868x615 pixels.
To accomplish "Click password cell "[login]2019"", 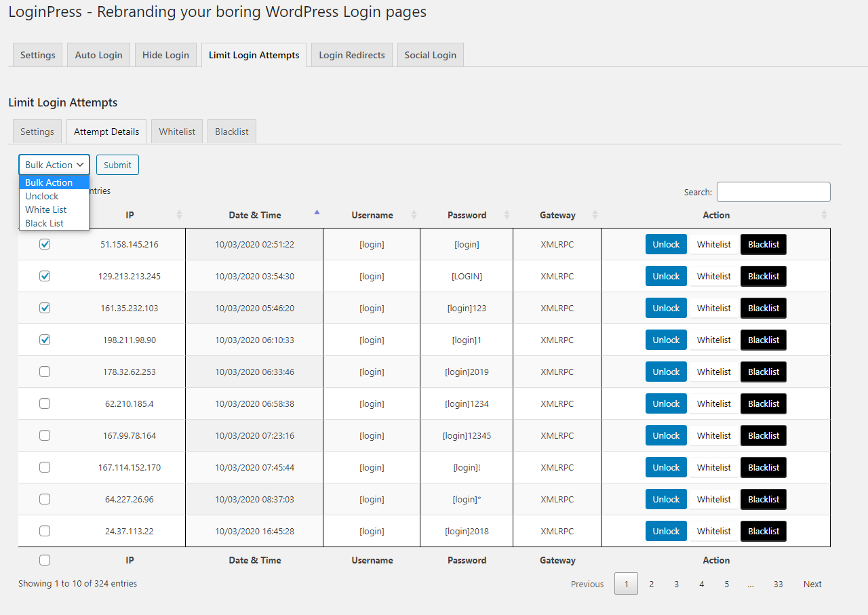I will coord(467,372).
